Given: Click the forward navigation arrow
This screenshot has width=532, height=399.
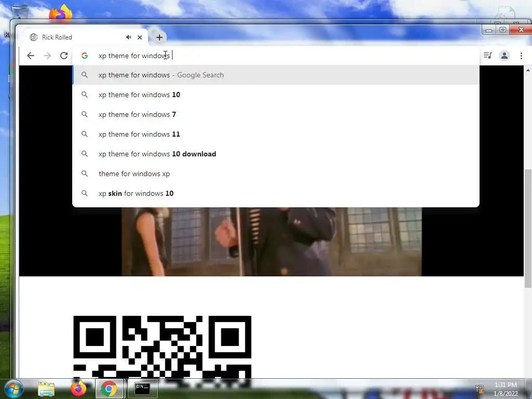Looking at the screenshot, I should (x=47, y=56).
